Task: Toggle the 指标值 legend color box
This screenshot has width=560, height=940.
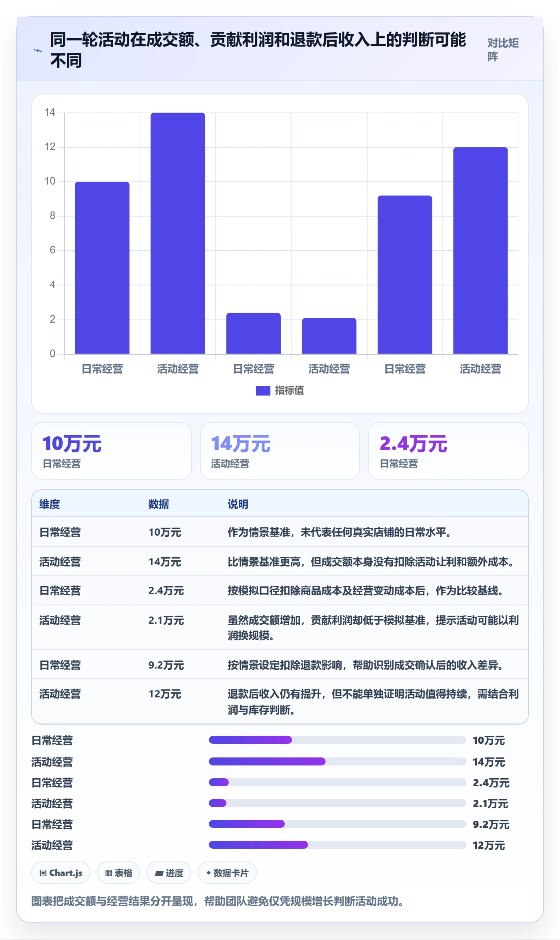Action: tap(263, 390)
